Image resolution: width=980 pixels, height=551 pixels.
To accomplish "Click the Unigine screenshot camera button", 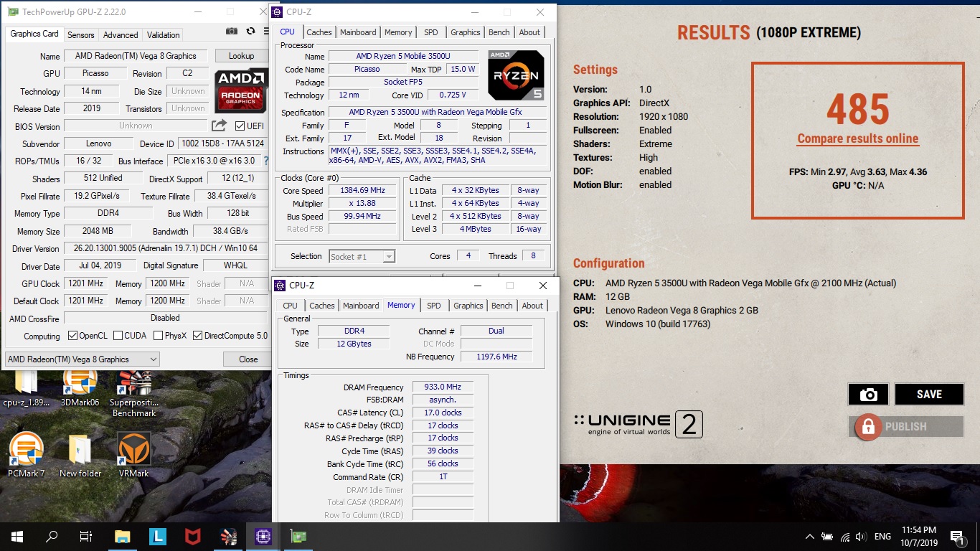I will click(x=868, y=395).
